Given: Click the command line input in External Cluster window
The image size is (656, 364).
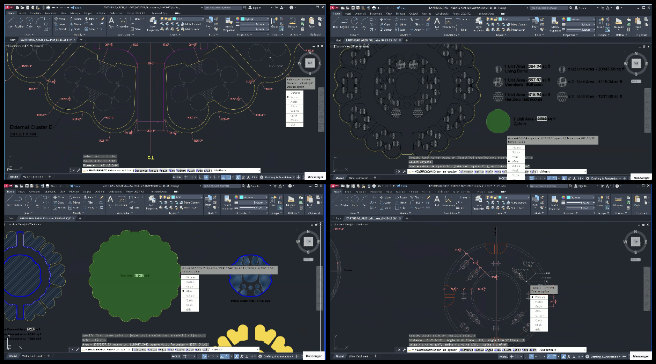Looking at the screenshot, I should pyautogui.click(x=172, y=171).
